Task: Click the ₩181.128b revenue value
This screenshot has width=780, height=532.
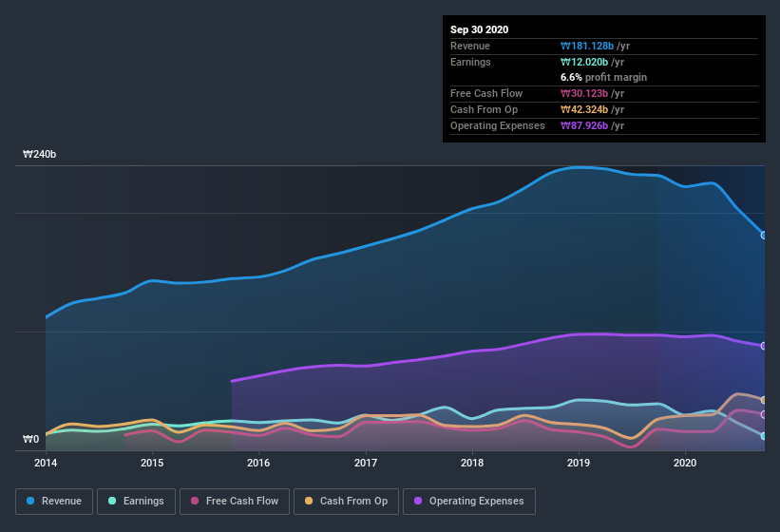Action: pyautogui.click(x=587, y=46)
